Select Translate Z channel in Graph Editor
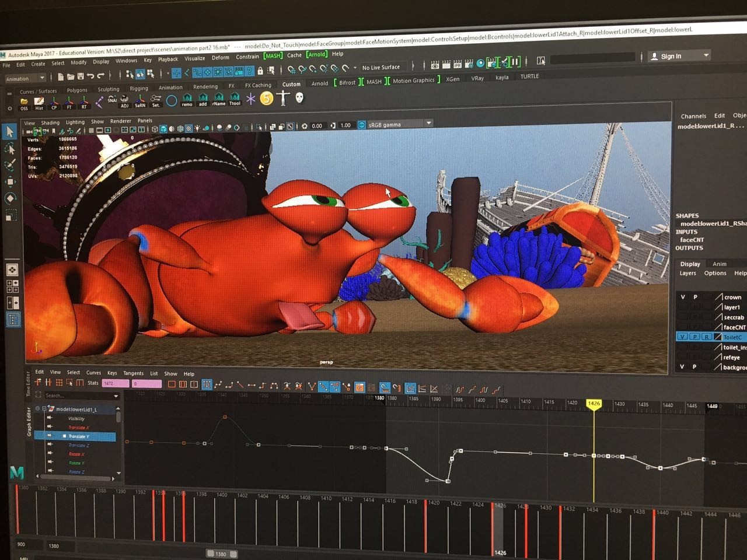 pos(79,445)
